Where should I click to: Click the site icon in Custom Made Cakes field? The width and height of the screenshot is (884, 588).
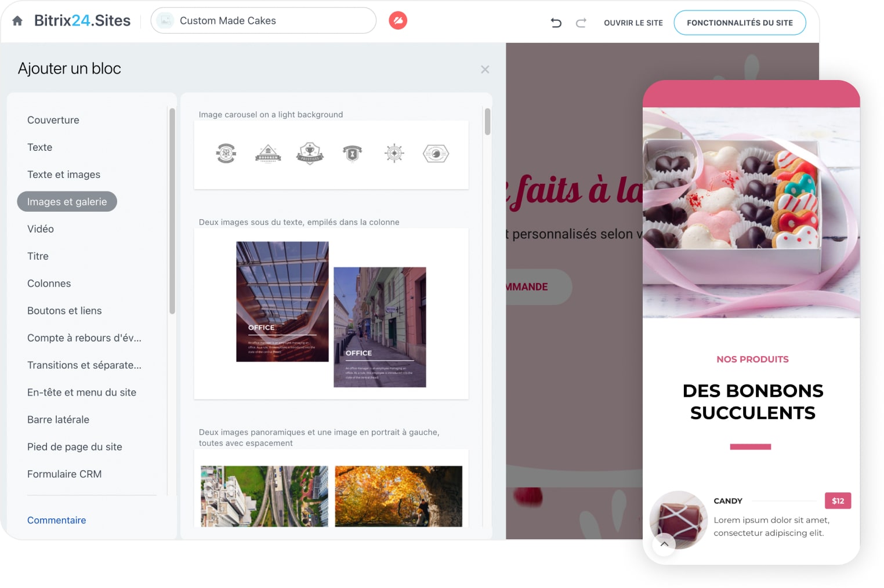coord(166,21)
